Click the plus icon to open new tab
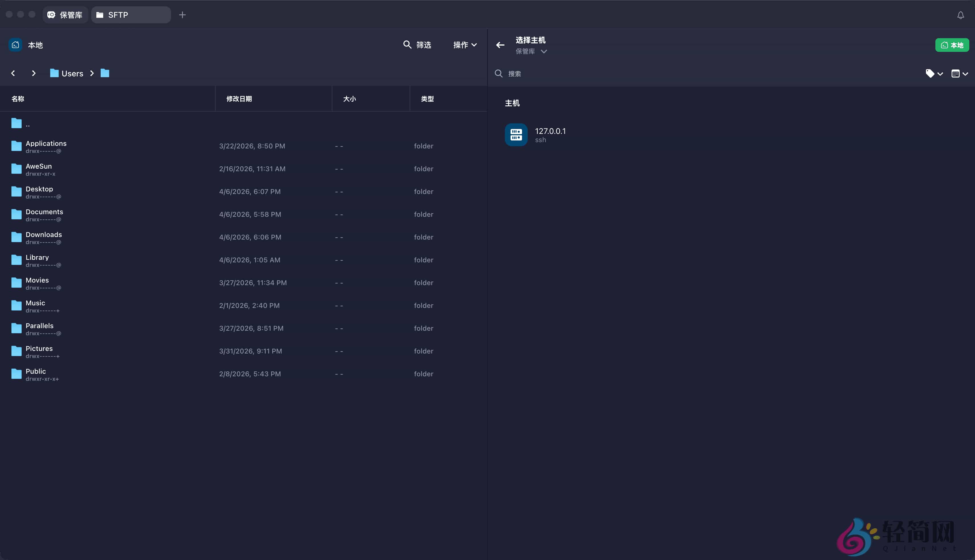Viewport: 975px width, 560px height. [182, 15]
